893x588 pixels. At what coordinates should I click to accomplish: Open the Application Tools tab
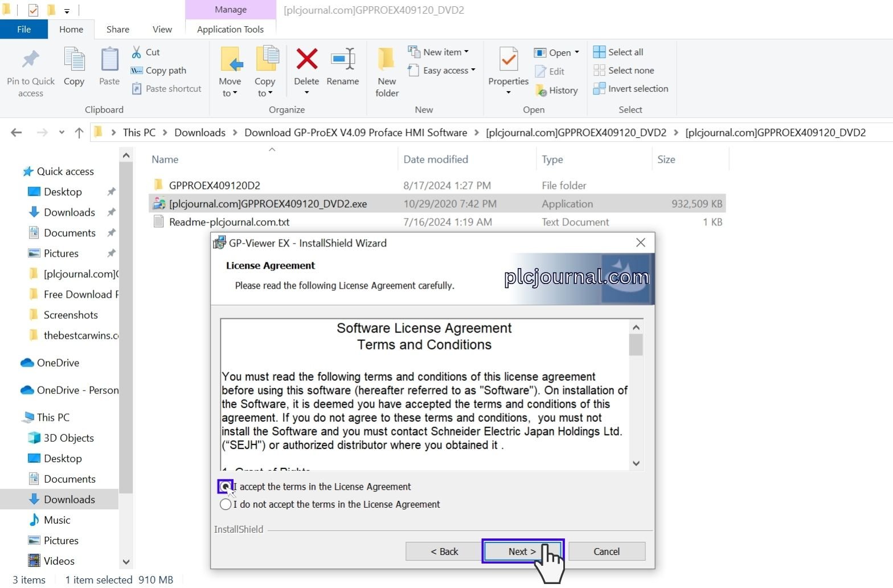(x=231, y=30)
